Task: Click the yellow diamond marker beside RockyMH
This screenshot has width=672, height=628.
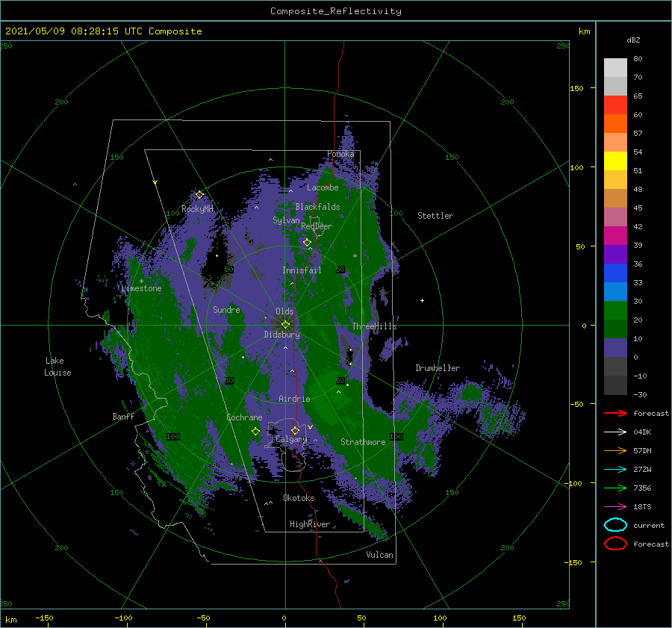Action: point(199,195)
